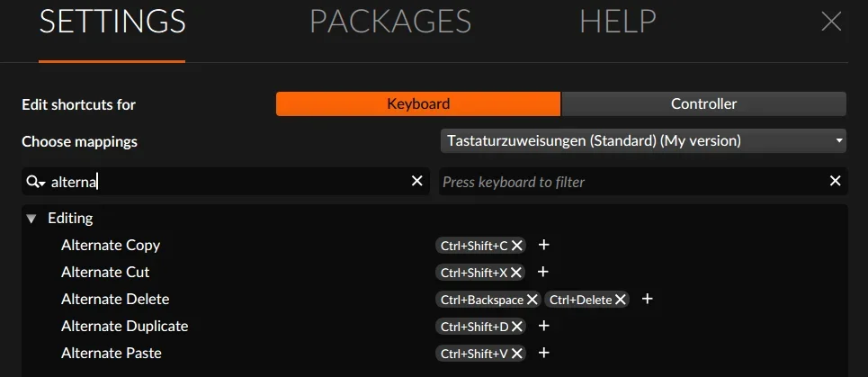
Task: Open the Choose mappings dropdown
Action: point(643,141)
